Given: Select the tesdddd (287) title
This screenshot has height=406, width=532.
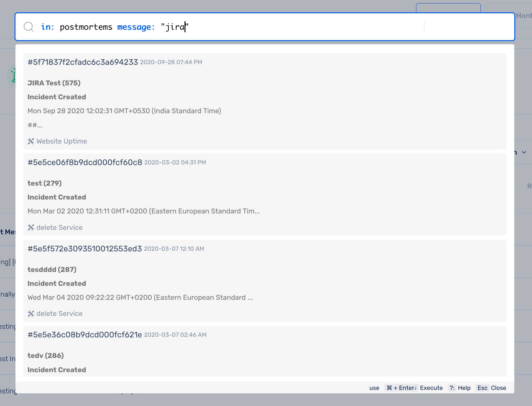Looking at the screenshot, I should (52, 269).
